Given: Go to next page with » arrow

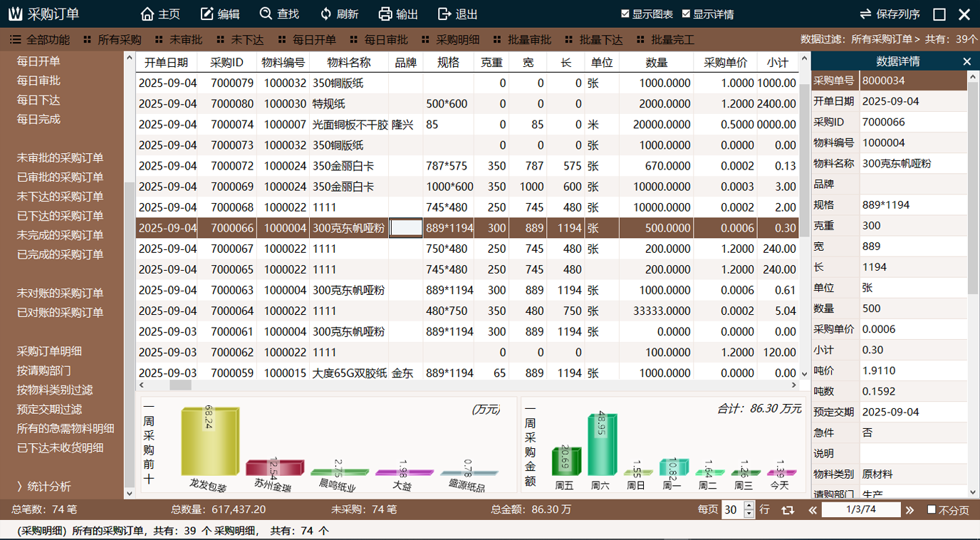Looking at the screenshot, I should point(909,510).
